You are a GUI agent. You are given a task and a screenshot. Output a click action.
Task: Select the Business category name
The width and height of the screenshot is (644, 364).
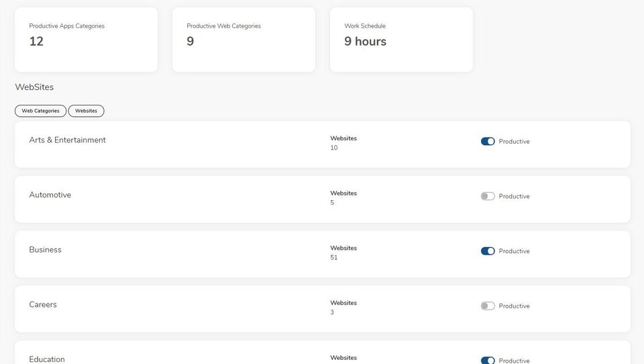45,250
